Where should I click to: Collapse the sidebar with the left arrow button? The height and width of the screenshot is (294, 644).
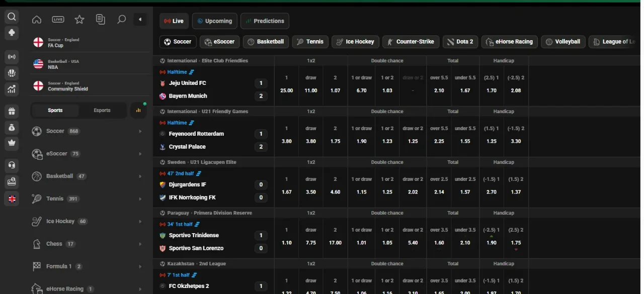140,20
